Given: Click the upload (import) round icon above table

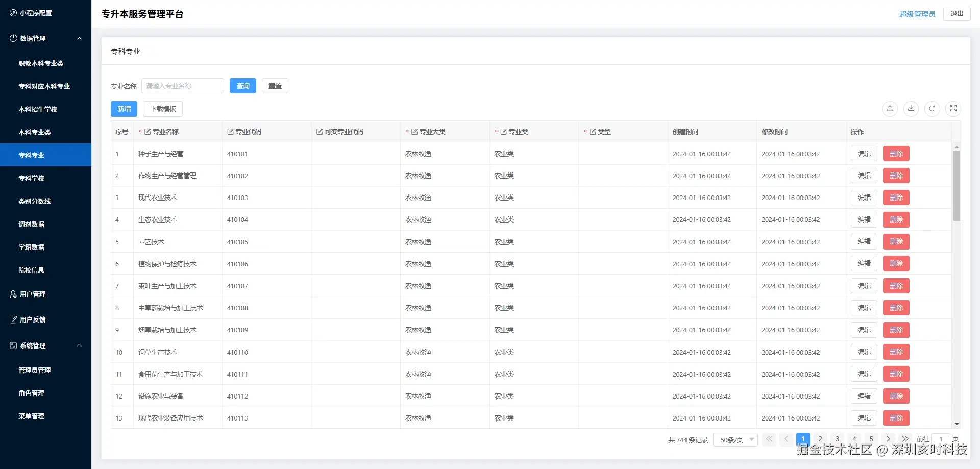Looking at the screenshot, I should pos(890,108).
